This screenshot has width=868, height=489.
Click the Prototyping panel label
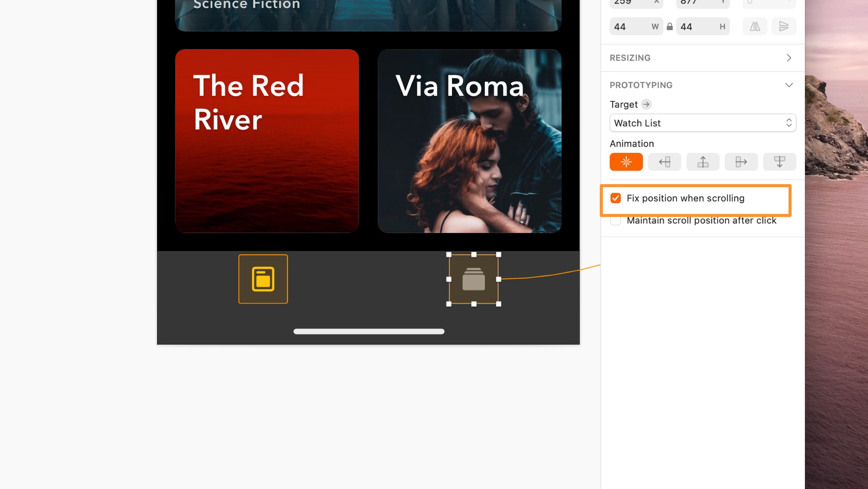[x=641, y=85]
